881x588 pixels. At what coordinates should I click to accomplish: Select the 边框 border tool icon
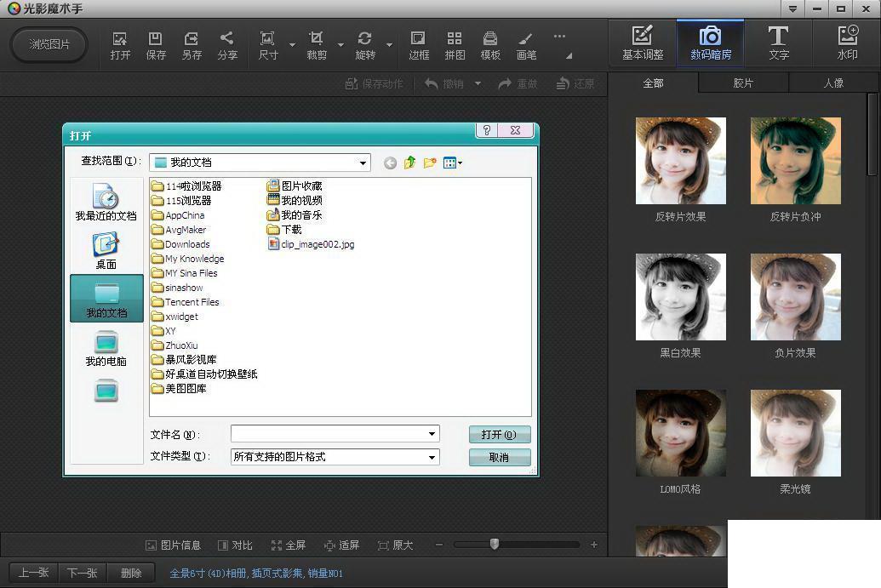[x=419, y=45]
